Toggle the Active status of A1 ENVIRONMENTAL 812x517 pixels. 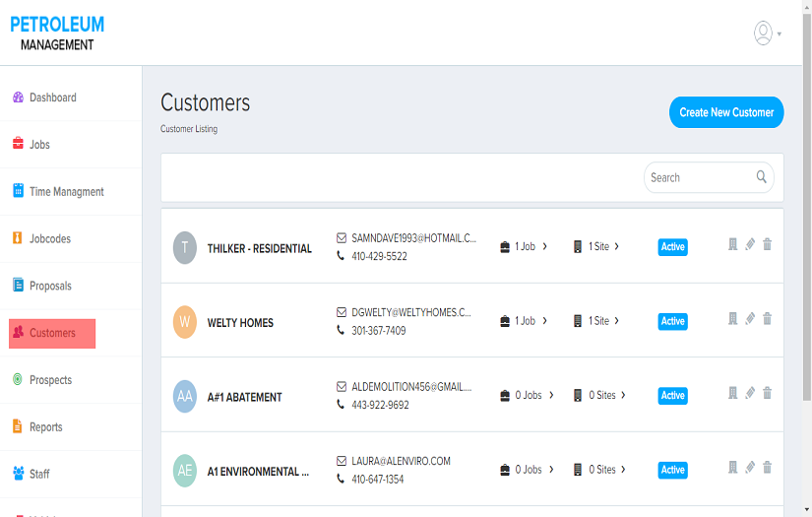pyautogui.click(x=672, y=470)
